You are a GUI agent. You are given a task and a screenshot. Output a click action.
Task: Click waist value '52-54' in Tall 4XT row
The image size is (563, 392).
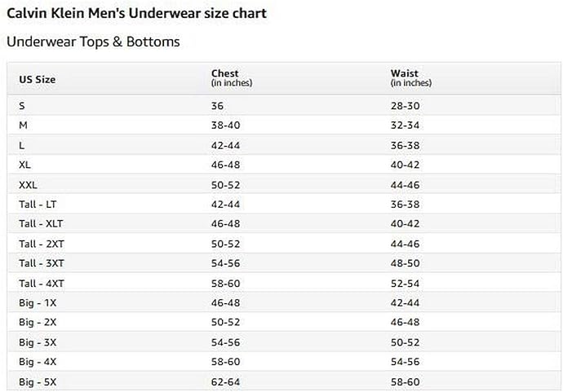pyautogui.click(x=405, y=283)
